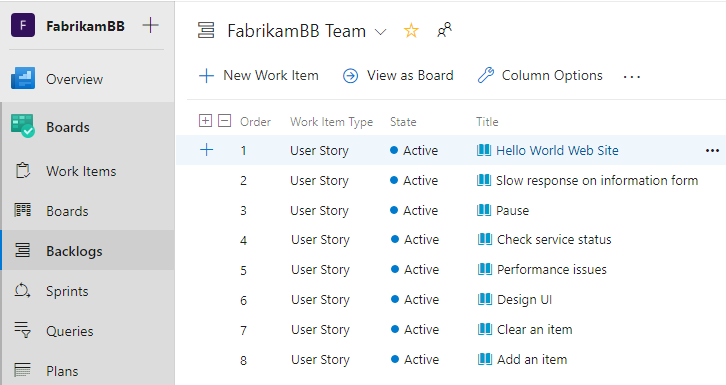This screenshot has width=726, height=385.
Task: Click the user story icon beside Performance issues
Action: [x=485, y=269]
